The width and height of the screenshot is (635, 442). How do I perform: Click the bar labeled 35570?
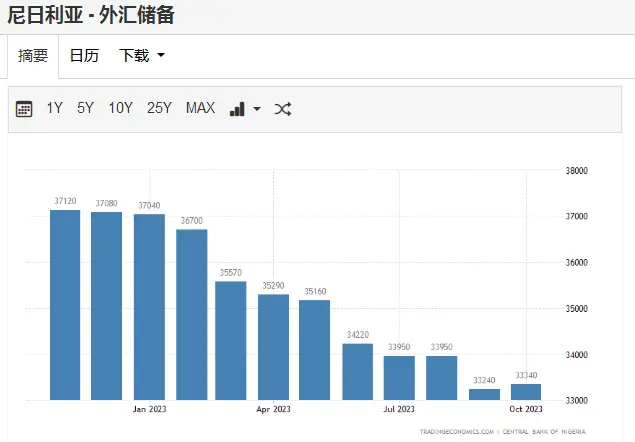231,340
